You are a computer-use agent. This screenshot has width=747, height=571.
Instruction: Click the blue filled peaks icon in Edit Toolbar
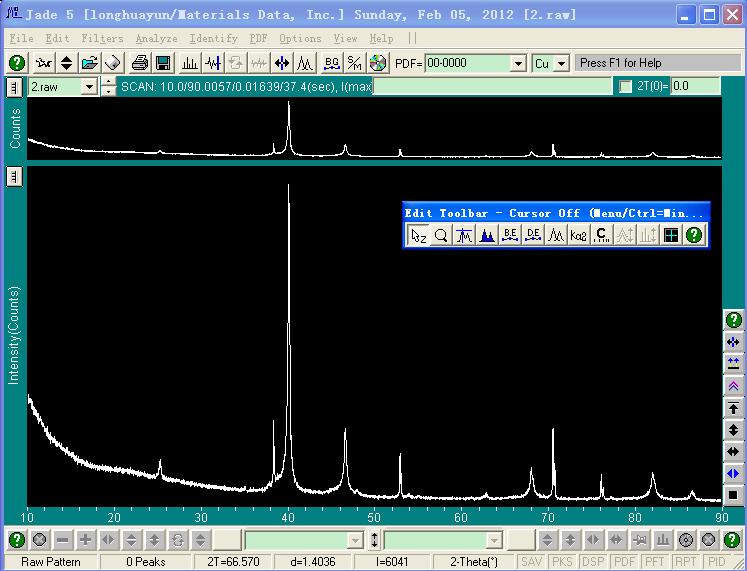[487, 235]
